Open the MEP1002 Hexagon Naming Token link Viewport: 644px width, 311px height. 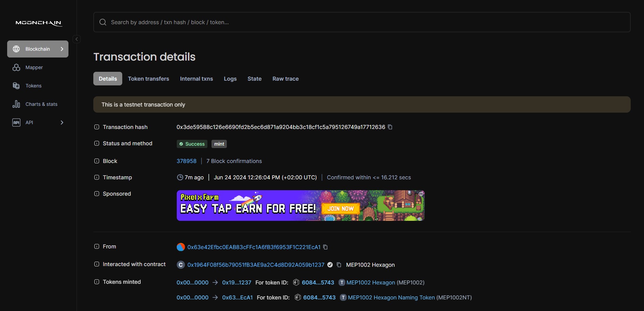pos(391,297)
